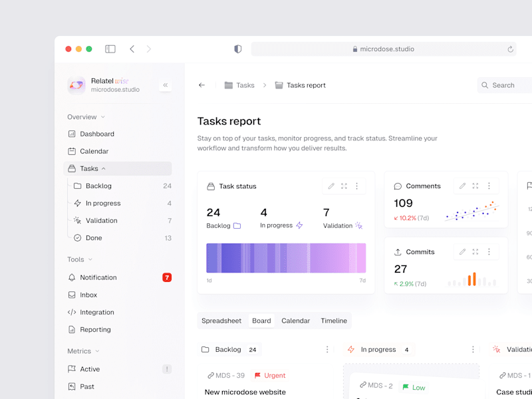Open Backlog board column options menu
532x399 pixels.
327,350
